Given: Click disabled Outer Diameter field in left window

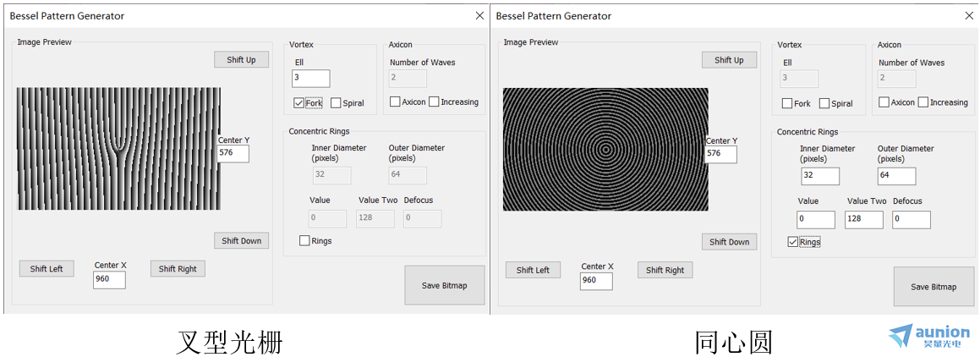Looking at the screenshot, I should [408, 175].
